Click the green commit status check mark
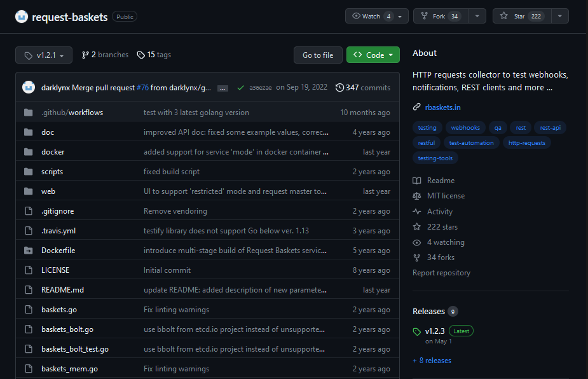Viewport: 588px width, 379px height. point(241,88)
